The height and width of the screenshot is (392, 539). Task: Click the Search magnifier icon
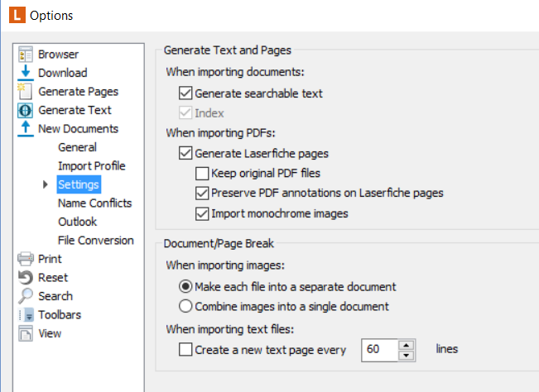click(x=26, y=296)
